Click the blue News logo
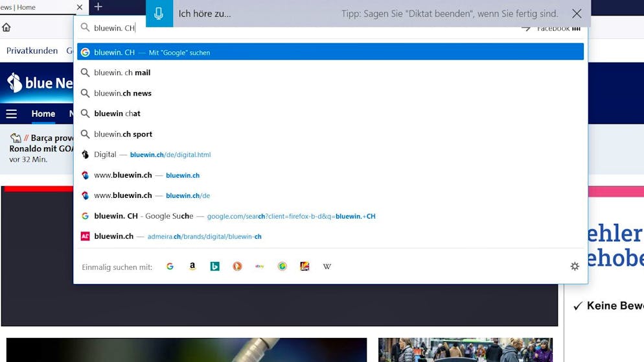The height and width of the screenshot is (362, 644). (x=40, y=82)
